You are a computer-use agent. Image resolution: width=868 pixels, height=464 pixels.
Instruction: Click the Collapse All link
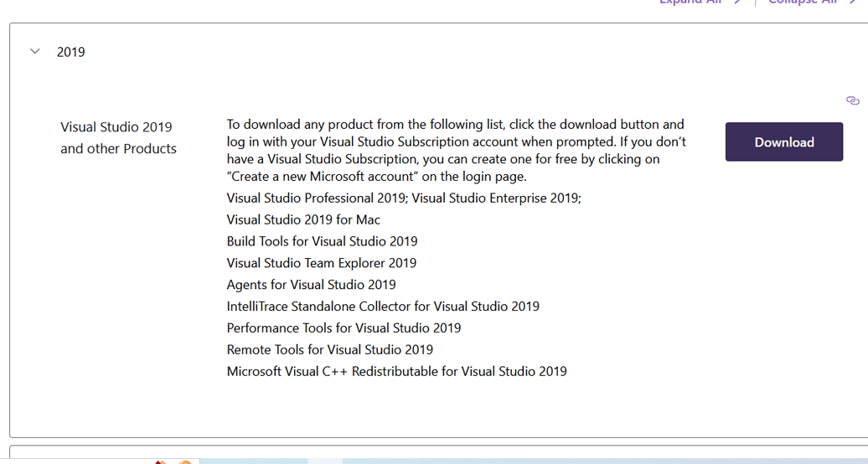(803, 3)
